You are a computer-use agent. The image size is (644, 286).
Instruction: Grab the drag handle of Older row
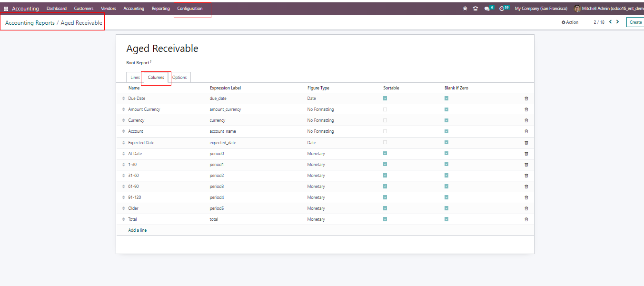click(123, 208)
